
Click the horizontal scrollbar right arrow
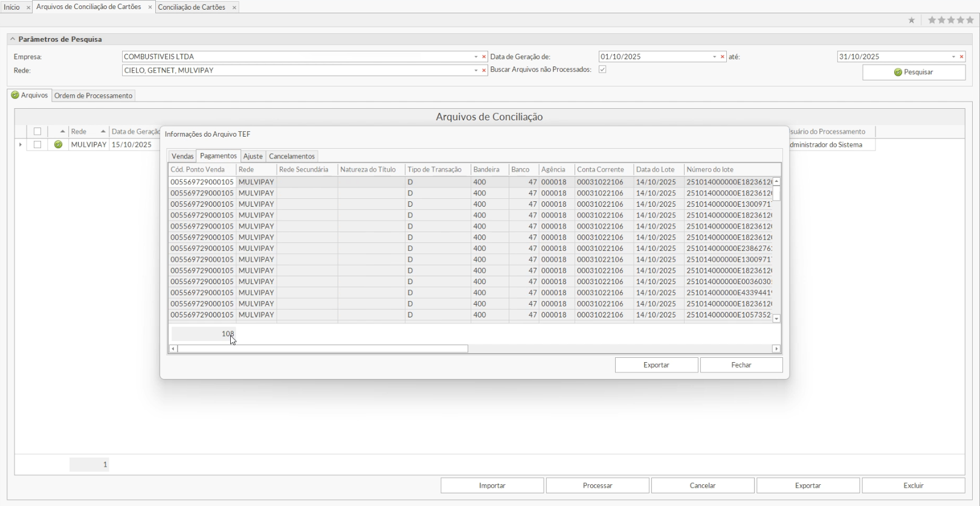pos(776,349)
